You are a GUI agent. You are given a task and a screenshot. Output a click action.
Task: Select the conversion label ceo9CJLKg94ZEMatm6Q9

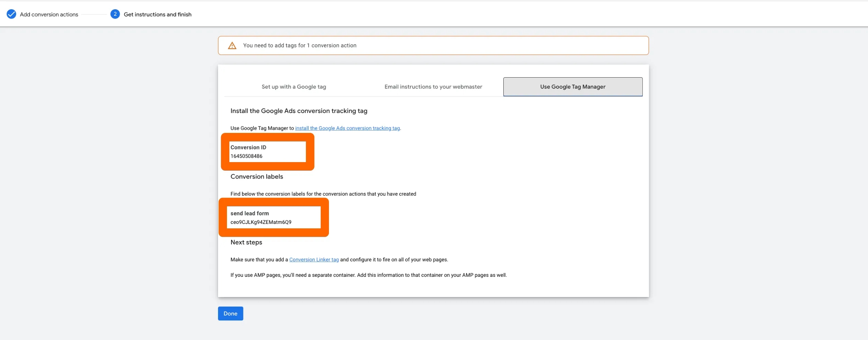coord(261,222)
